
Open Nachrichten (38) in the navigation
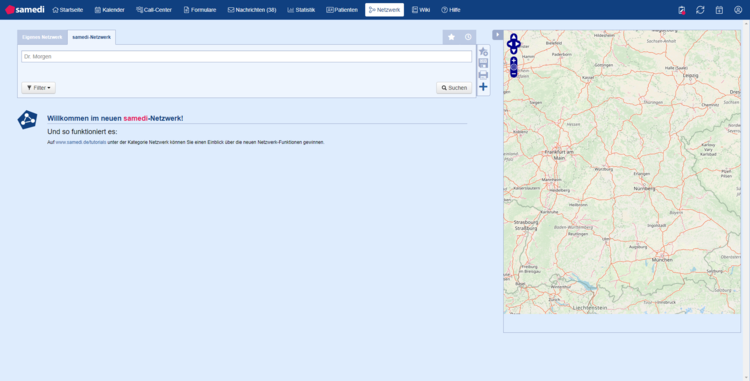click(x=252, y=10)
